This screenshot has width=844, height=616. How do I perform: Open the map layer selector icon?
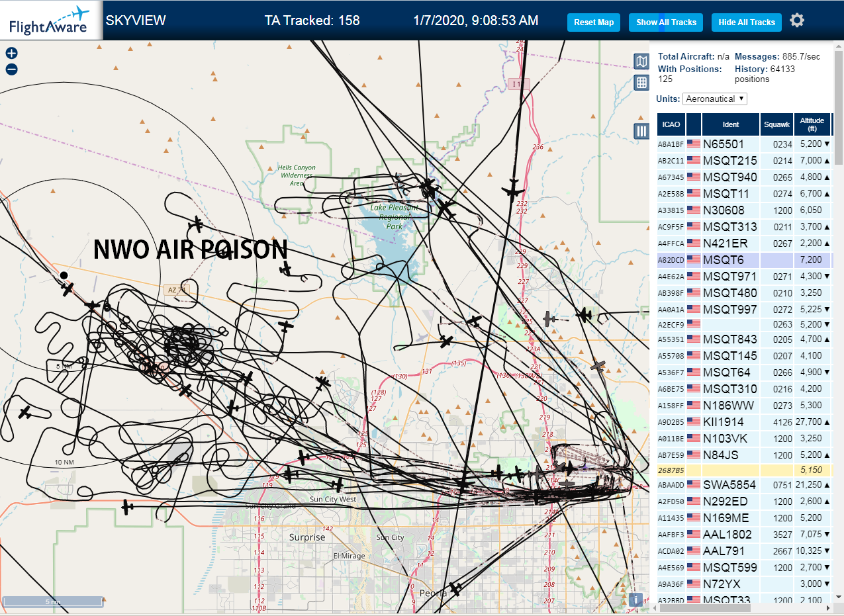click(x=641, y=62)
